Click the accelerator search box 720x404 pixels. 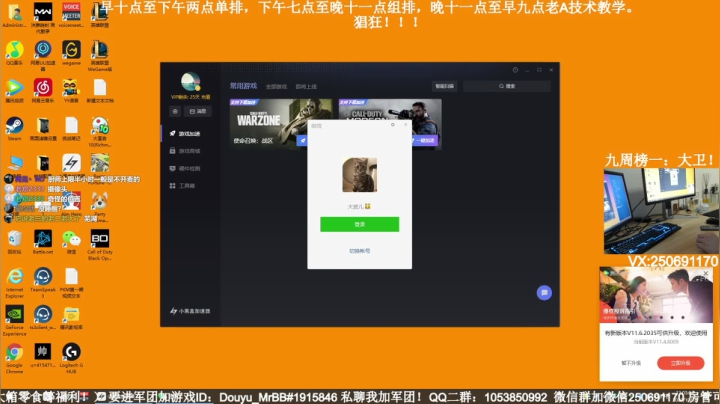click(507, 86)
